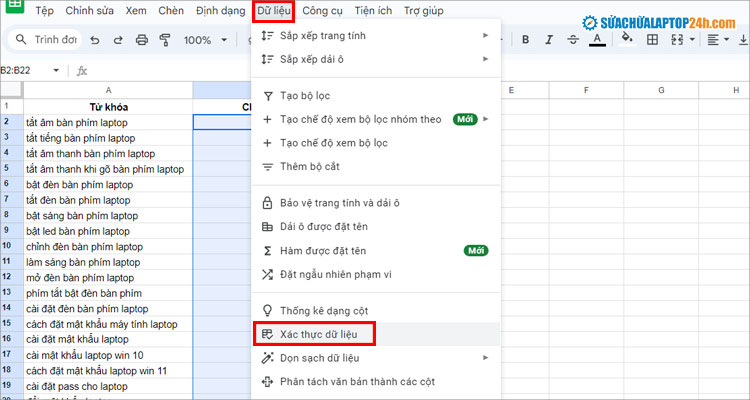
Task: Click the vertical align icon
Action: (744, 40)
